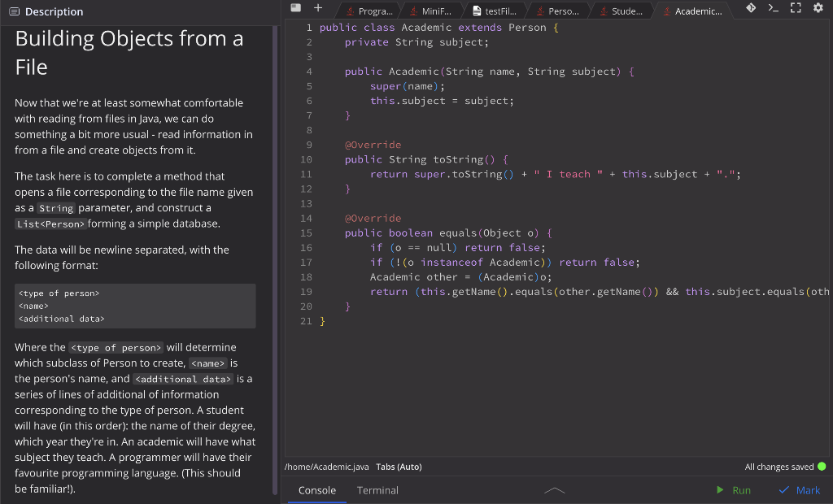
Task: Add a new file with the plus icon
Action: click(x=317, y=8)
